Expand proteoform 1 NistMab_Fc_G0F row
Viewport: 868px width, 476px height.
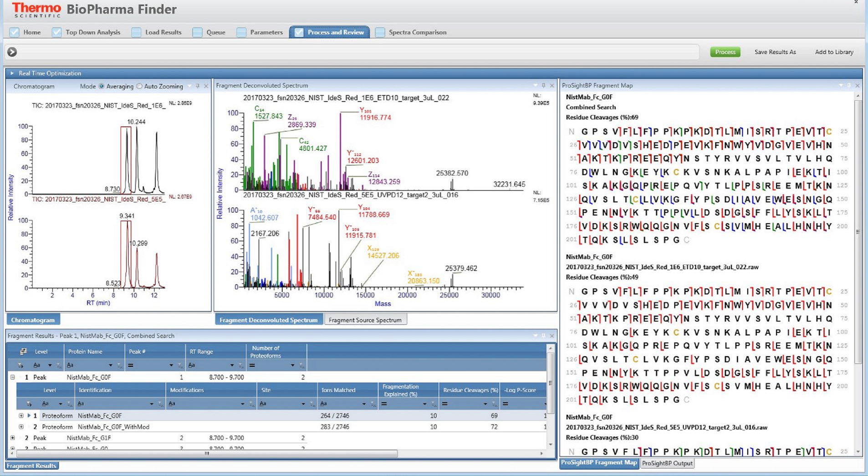click(x=21, y=415)
